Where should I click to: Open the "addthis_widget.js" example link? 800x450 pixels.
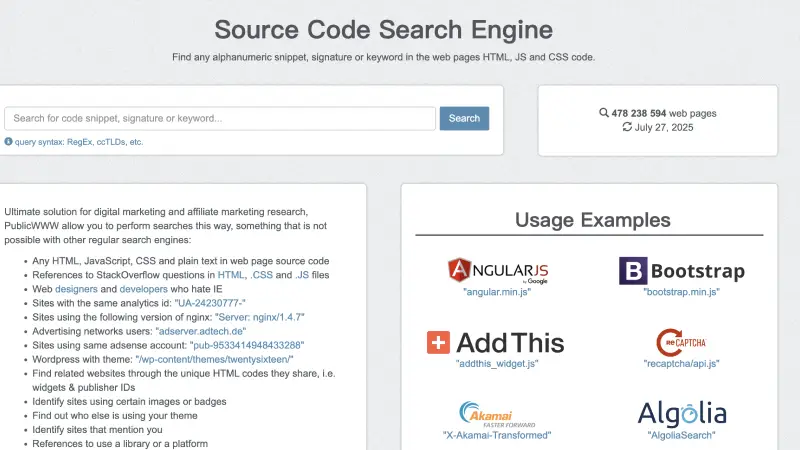[x=497, y=364]
